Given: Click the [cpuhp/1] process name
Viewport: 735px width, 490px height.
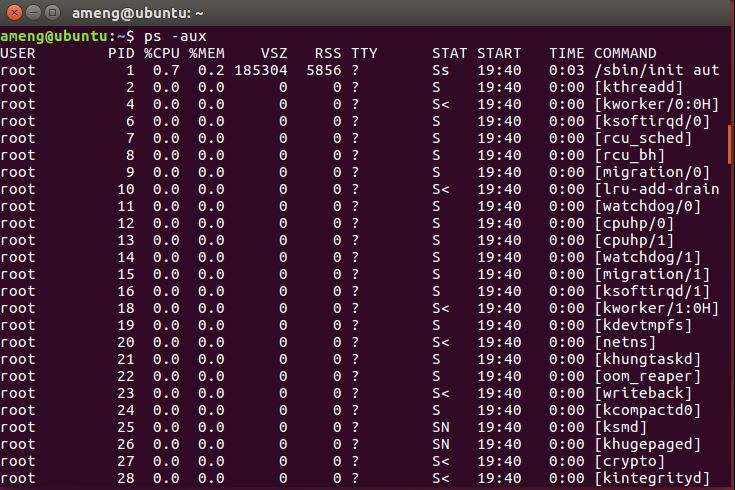Looking at the screenshot, I should pyautogui.click(x=634, y=240).
